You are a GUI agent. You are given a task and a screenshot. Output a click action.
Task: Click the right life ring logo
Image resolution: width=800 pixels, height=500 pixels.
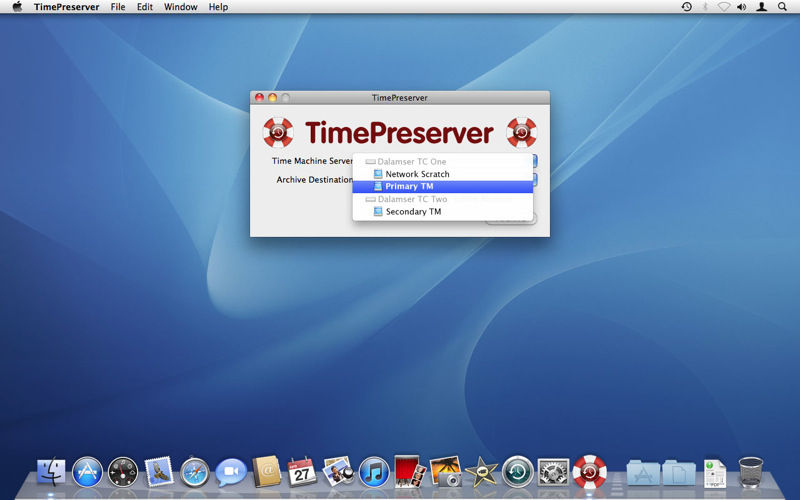pyautogui.click(x=521, y=132)
